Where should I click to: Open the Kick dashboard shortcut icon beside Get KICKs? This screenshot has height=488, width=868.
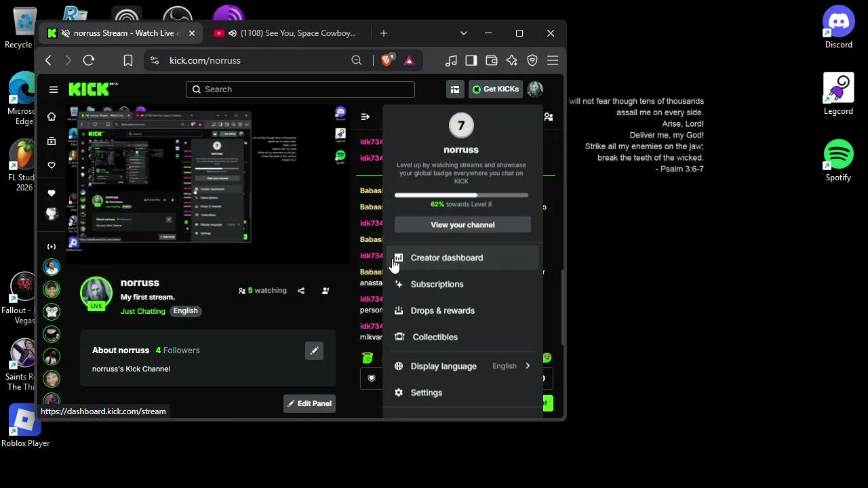[x=455, y=89]
